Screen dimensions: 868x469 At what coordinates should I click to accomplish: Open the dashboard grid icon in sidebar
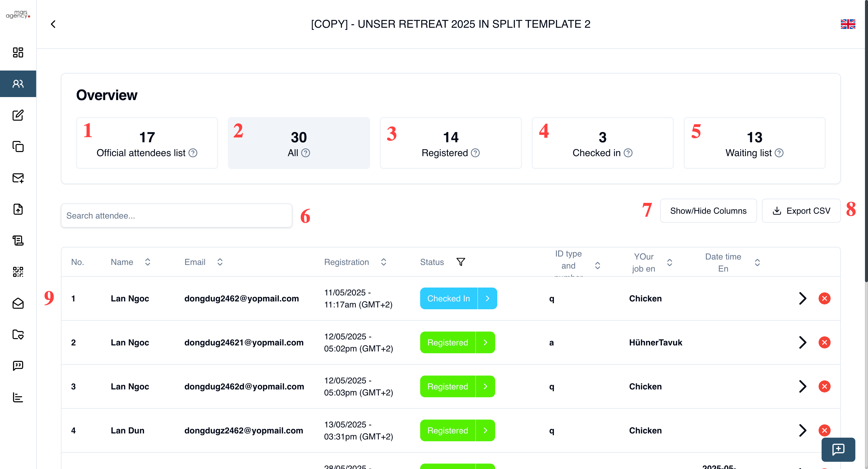click(18, 52)
